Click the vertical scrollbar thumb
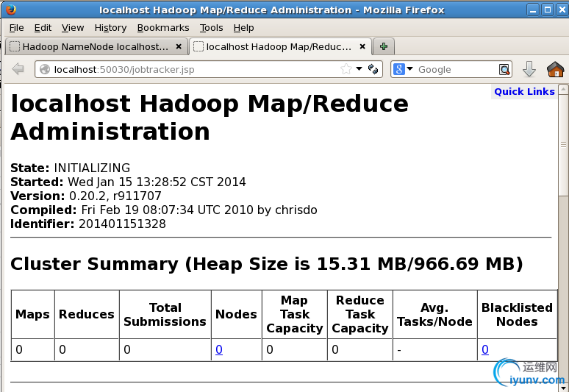Viewport: 569px width, 392px height. tap(563, 144)
